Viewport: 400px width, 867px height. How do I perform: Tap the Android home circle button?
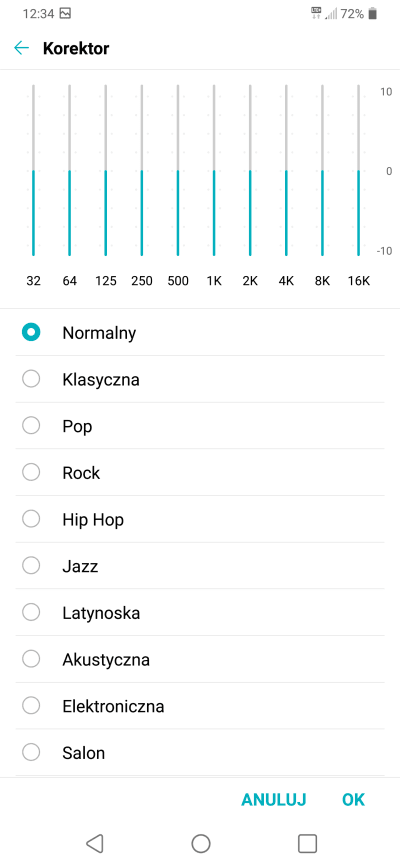point(200,843)
